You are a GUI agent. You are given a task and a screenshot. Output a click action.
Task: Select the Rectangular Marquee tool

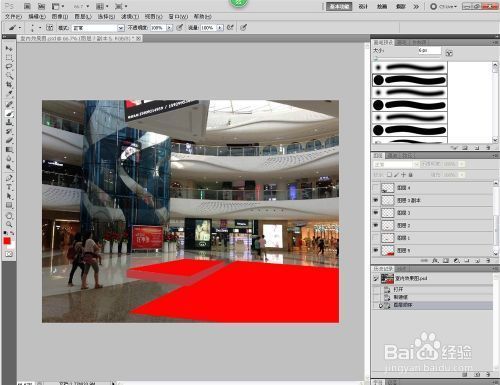9,58
